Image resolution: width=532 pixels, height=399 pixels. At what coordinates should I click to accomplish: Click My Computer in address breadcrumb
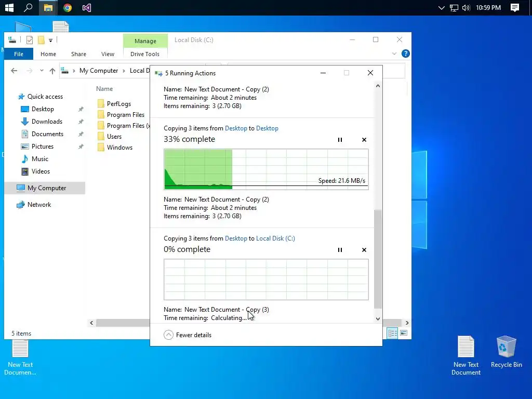click(x=99, y=71)
